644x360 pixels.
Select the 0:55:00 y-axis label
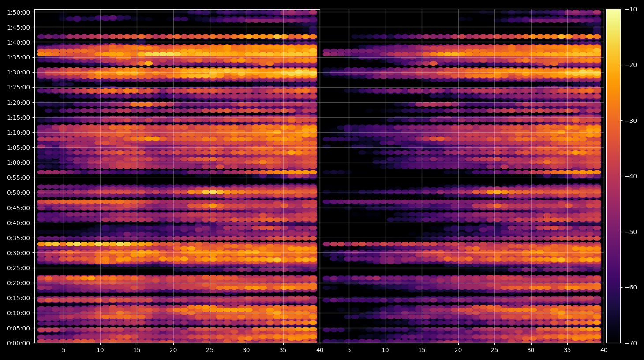[x=19, y=178]
